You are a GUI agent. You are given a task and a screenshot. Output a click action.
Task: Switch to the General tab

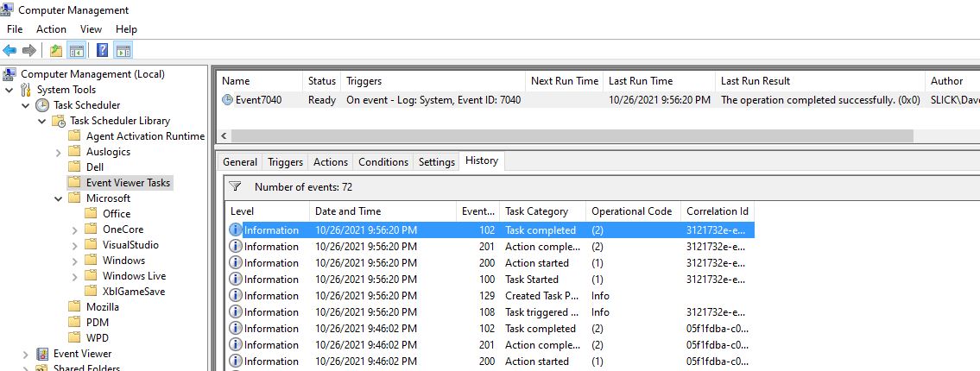coord(240,161)
